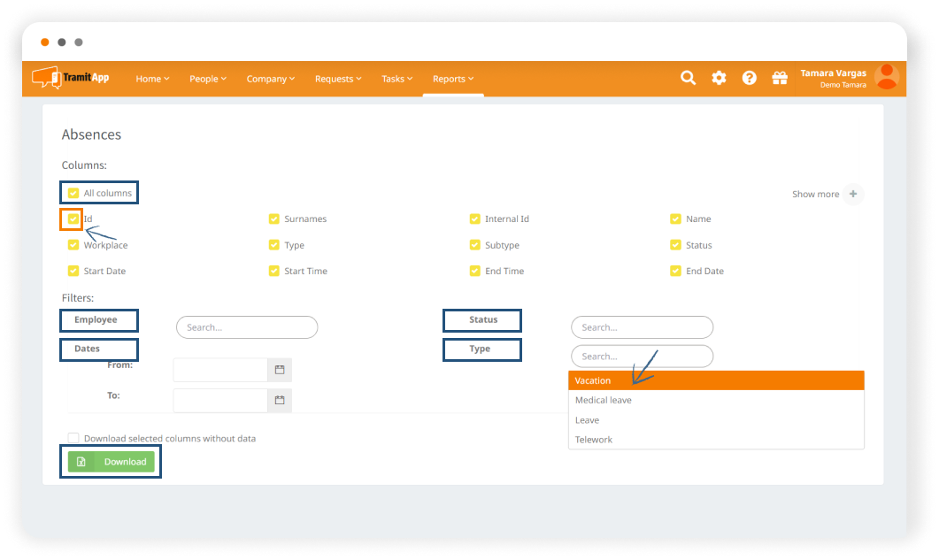
Task: Click the search magnifier icon in header
Action: pos(688,78)
